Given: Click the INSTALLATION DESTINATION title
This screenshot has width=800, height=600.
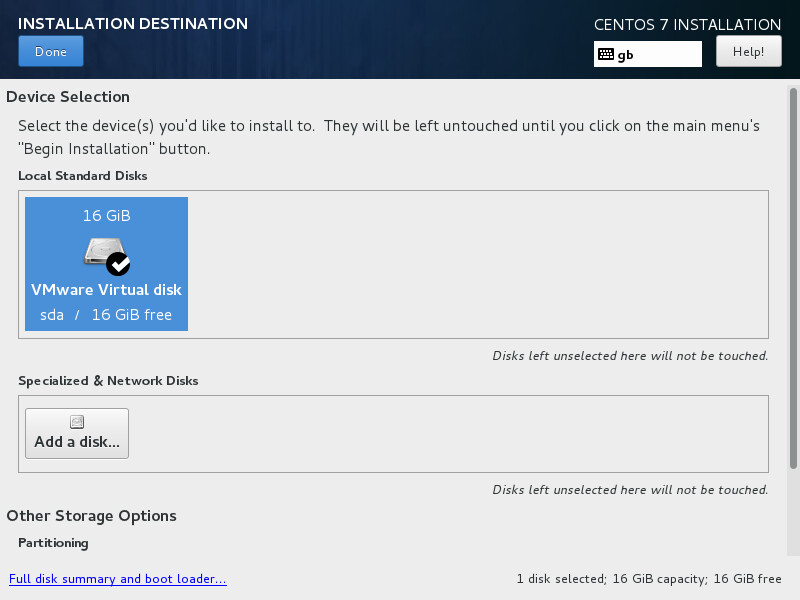Looking at the screenshot, I should (x=133, y=23).
